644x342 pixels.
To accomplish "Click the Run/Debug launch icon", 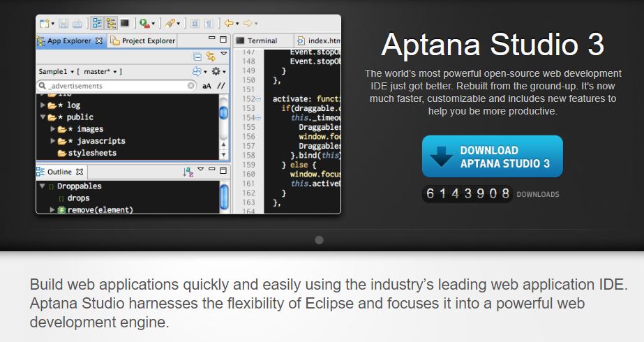I will pos(144,24).
